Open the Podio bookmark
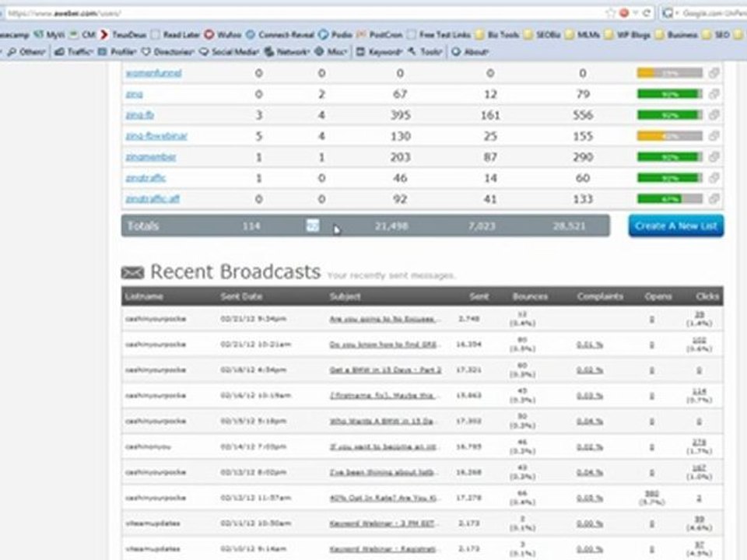Image resolution: width=747 pixels, height=560 pixels. coord(335,34)
